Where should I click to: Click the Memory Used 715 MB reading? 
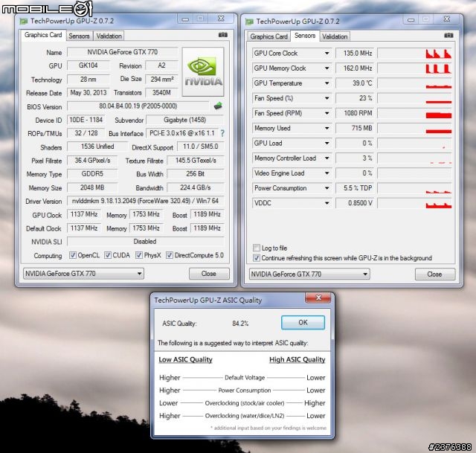[355, 128]
